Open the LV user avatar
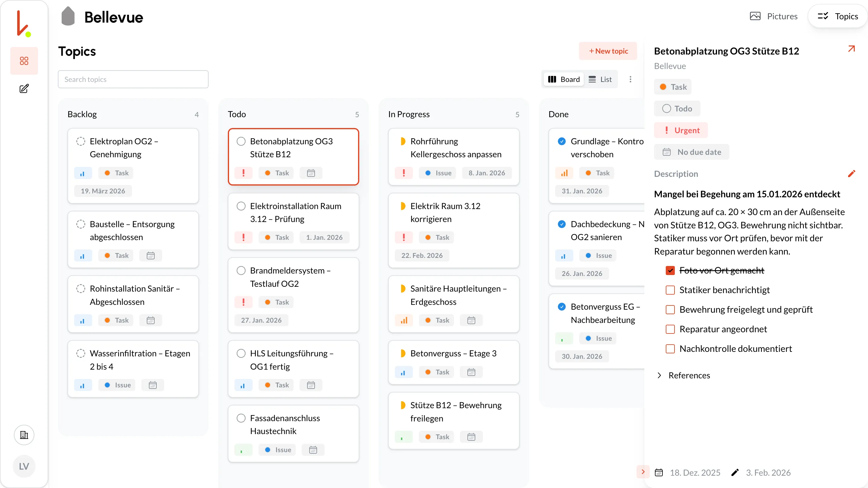Image resolution: width=868 pixels, height=488 pixels. [24, 466]
